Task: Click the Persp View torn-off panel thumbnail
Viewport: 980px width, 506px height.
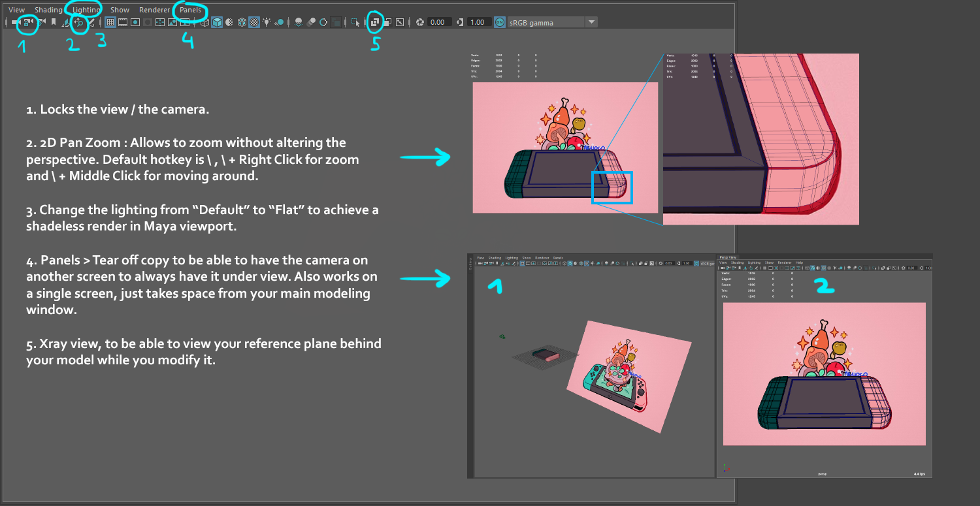Action: 825,366
